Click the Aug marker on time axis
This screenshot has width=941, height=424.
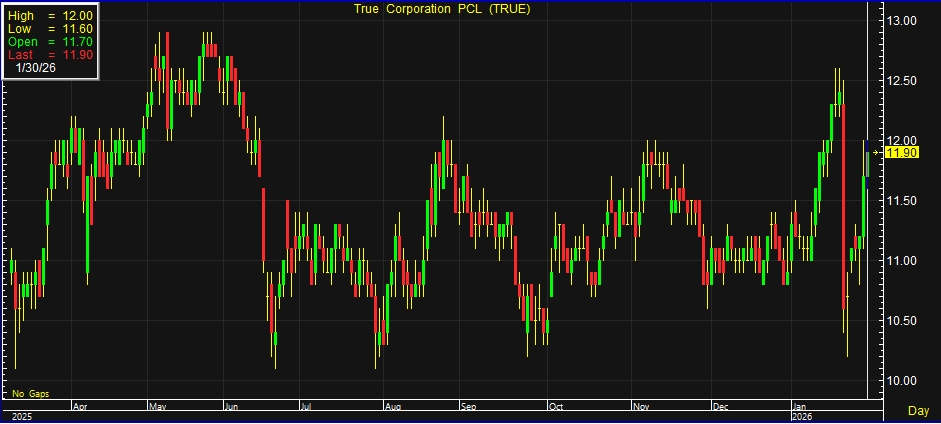tap(392, 407)
